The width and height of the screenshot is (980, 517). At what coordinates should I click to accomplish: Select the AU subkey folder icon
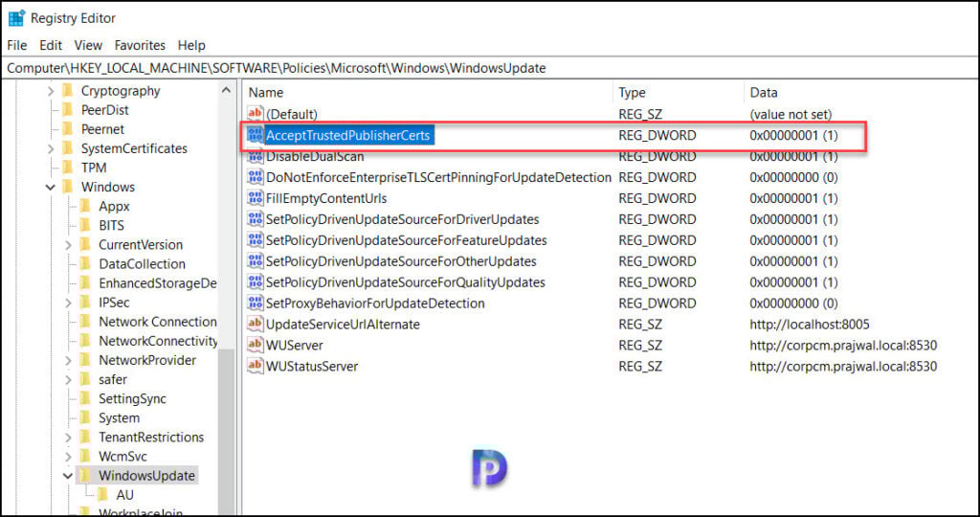coord(103,495)
